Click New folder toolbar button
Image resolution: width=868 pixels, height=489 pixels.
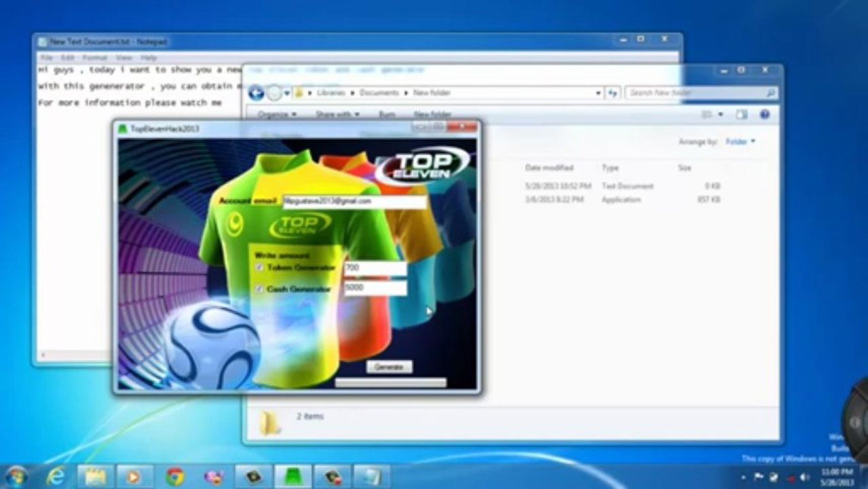point(432,114)
